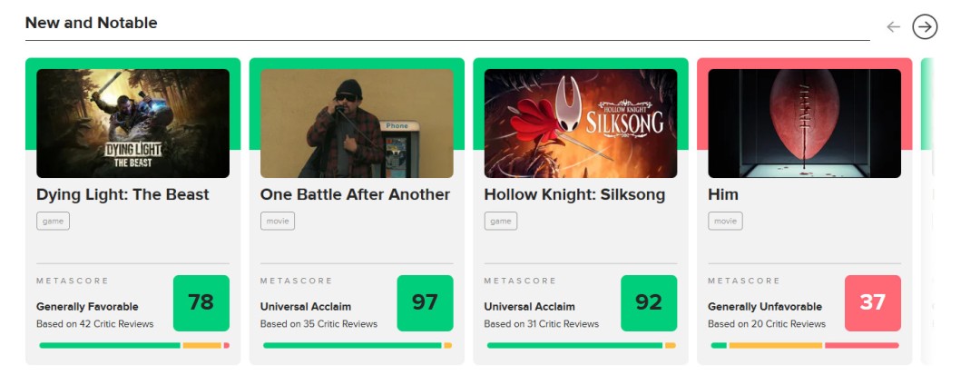Click the Him title link

pyautogui.click(x=723, y=194)
